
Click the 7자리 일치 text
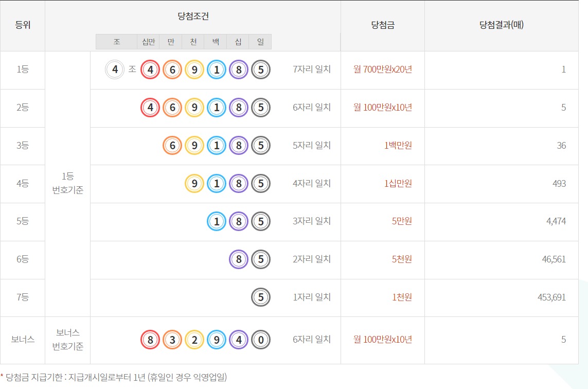pyautogui.click(x=312, y=69)
